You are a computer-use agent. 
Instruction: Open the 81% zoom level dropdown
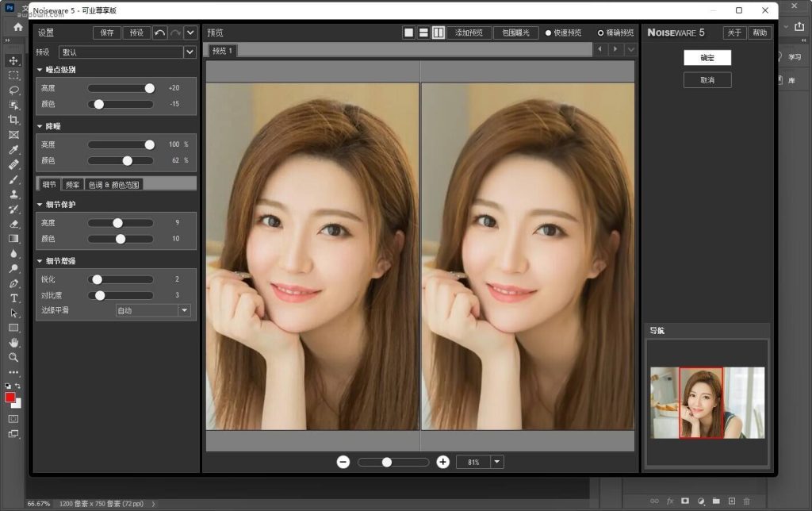click(x=497, y=462)
